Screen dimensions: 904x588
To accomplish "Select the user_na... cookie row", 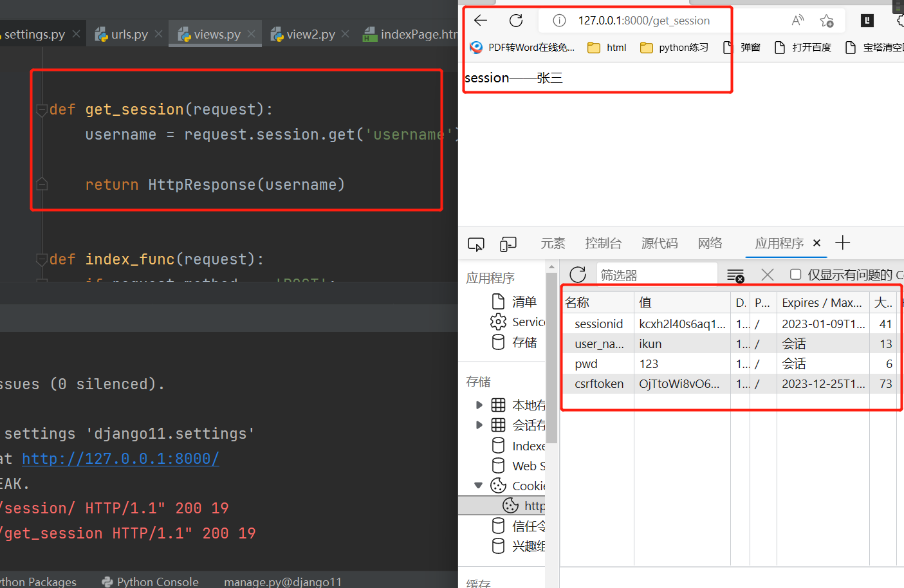I will [730, 344].
